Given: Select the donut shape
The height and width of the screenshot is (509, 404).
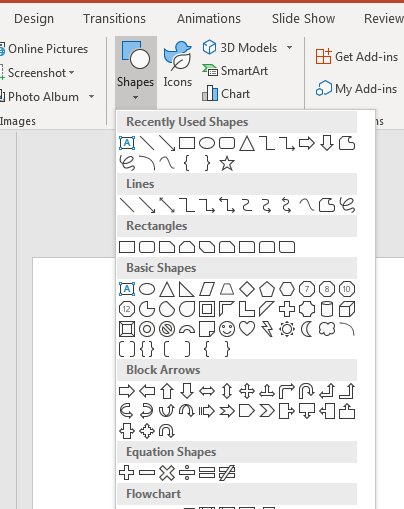Looking at the screenshot, I should pos(147,329).
